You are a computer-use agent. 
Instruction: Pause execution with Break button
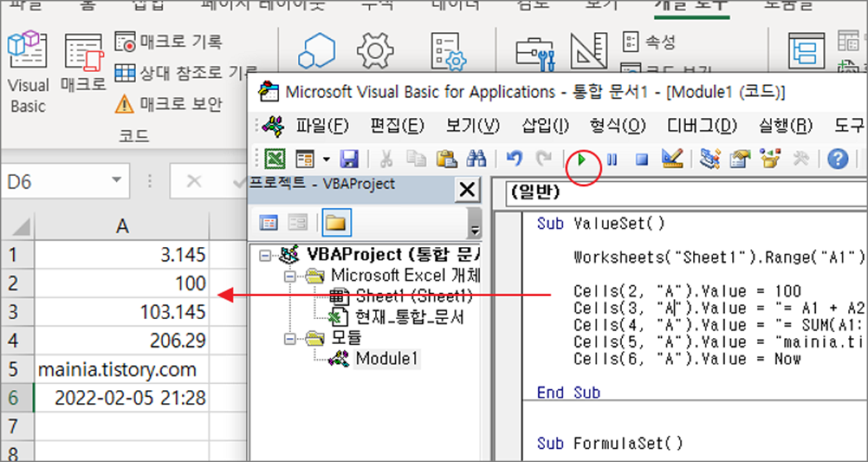(612, 160)
